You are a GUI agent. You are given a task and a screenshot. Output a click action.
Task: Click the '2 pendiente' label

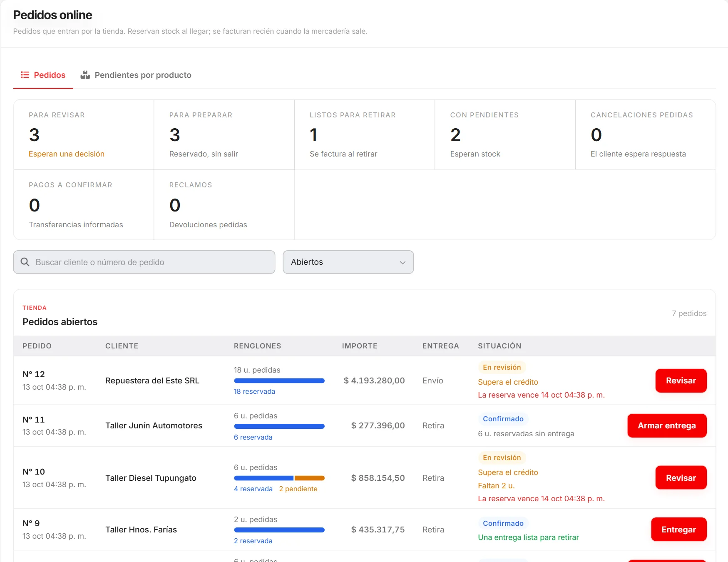pos(298,489)
